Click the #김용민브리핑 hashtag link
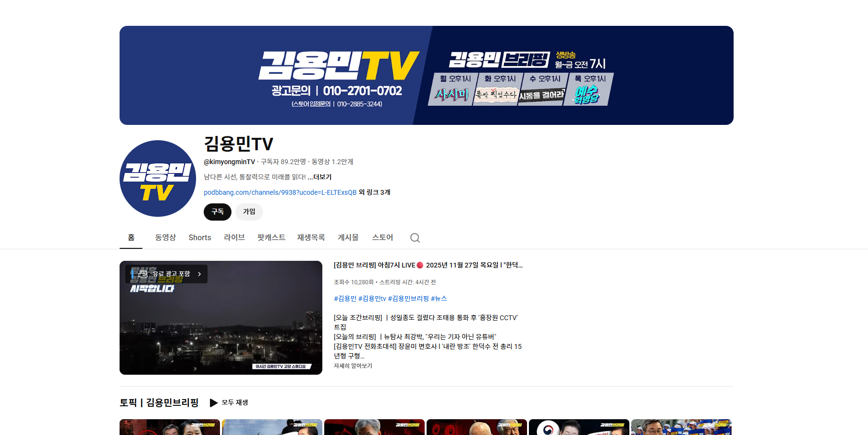 pos(408,299)
